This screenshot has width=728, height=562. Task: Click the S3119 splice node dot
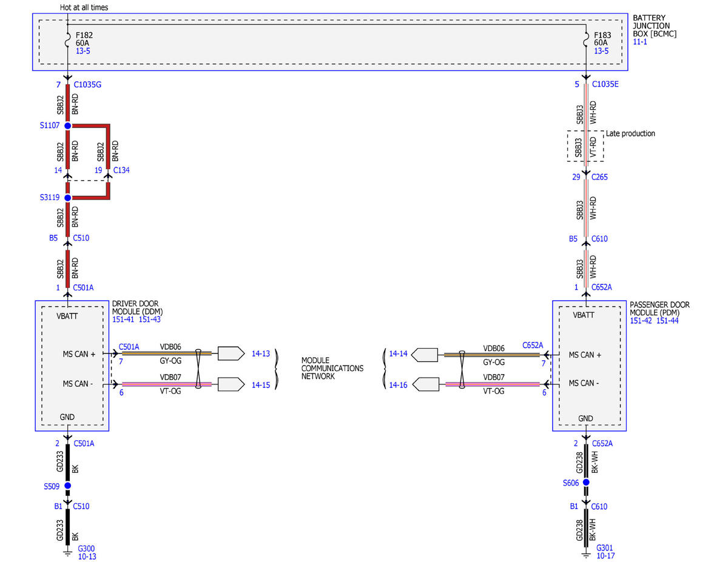pyautogui.click(x=68, y=198)
